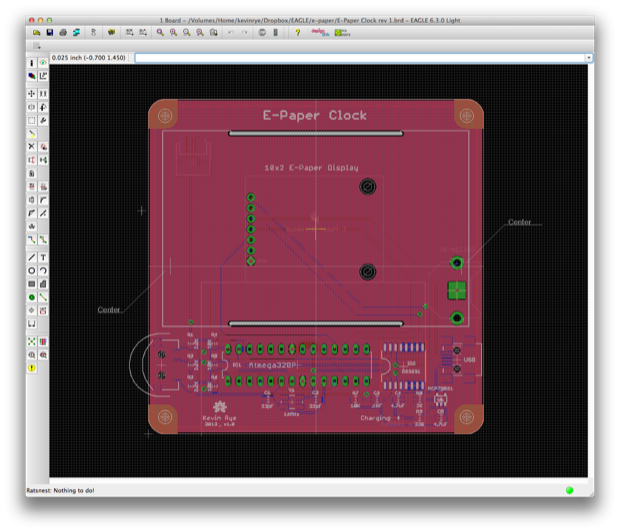Select the Dimension tool
The image size is (620, 532).
click(x=32, y=324)
